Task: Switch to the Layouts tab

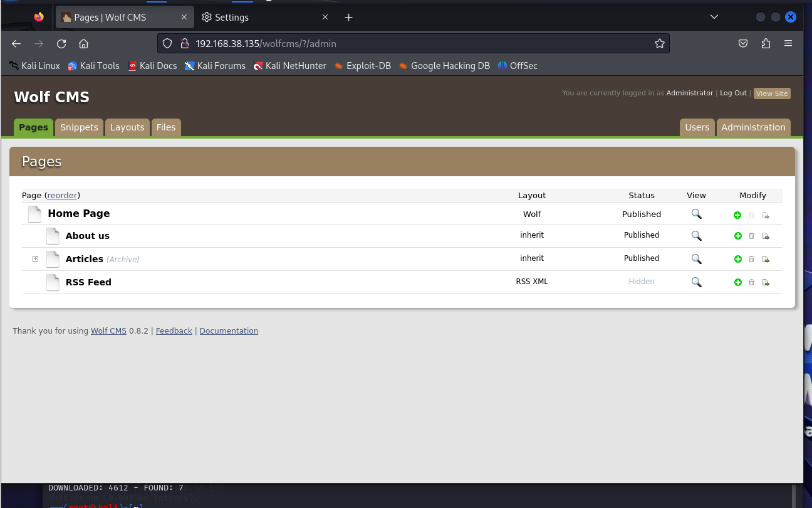Action: [127, 127]
